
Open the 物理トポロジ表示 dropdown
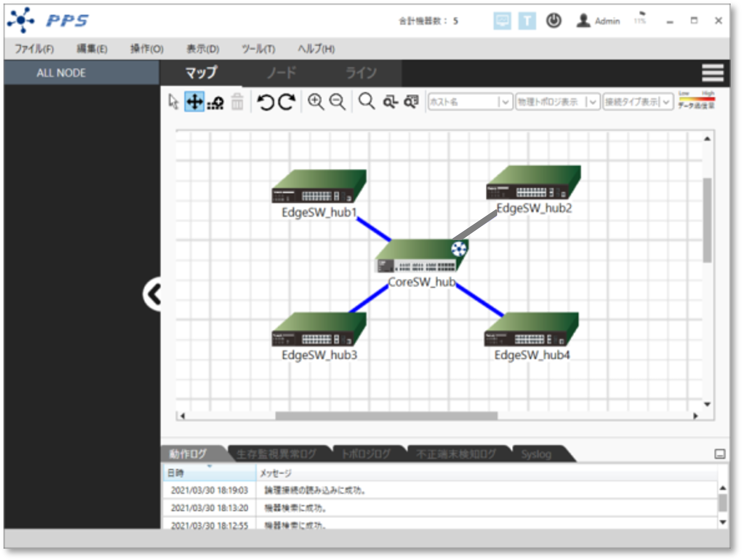(x=557, y=102)
